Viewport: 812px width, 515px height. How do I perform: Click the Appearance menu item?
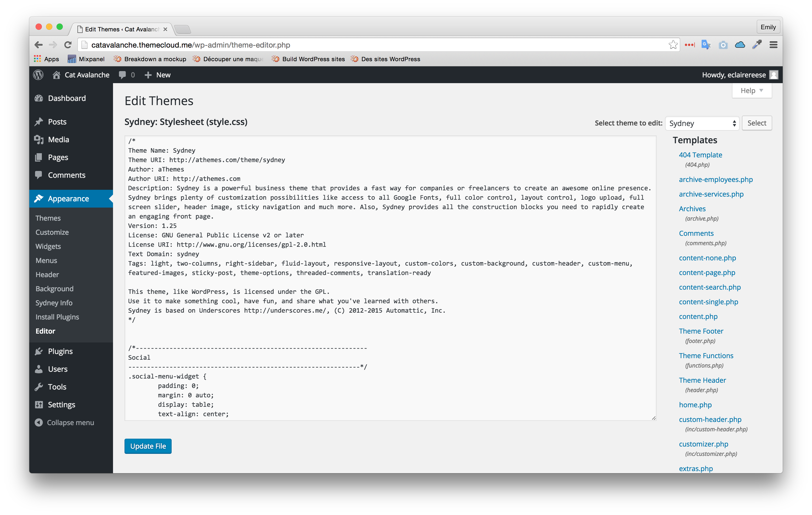pos(69,199)
